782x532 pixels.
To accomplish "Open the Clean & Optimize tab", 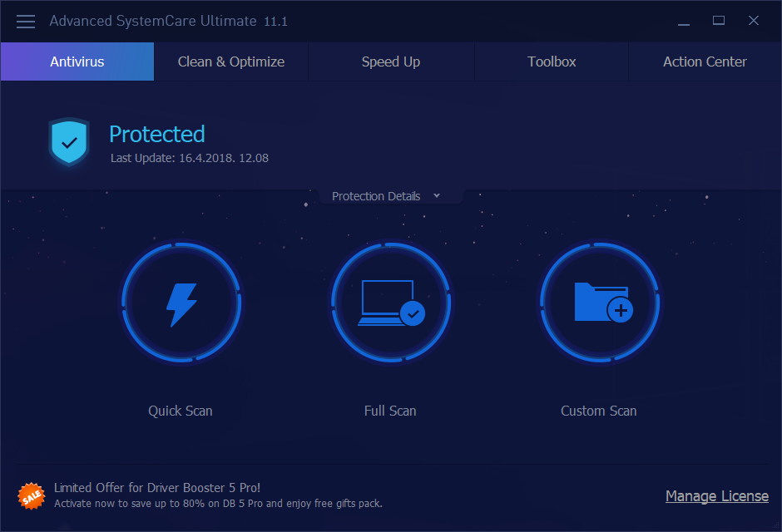I will coord(231,62).
